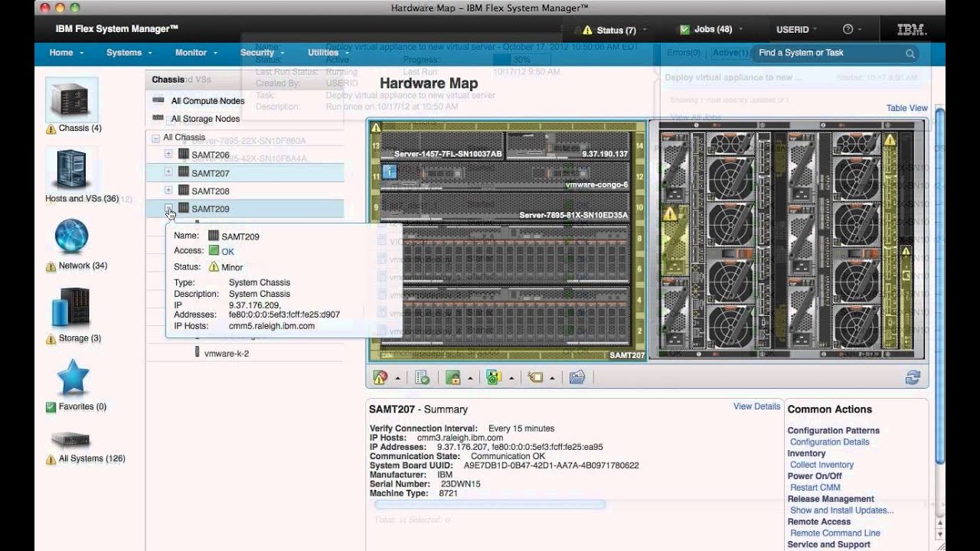The image size is (980, 551).
Task: Open the Security menu
Action: click(262, 53)
